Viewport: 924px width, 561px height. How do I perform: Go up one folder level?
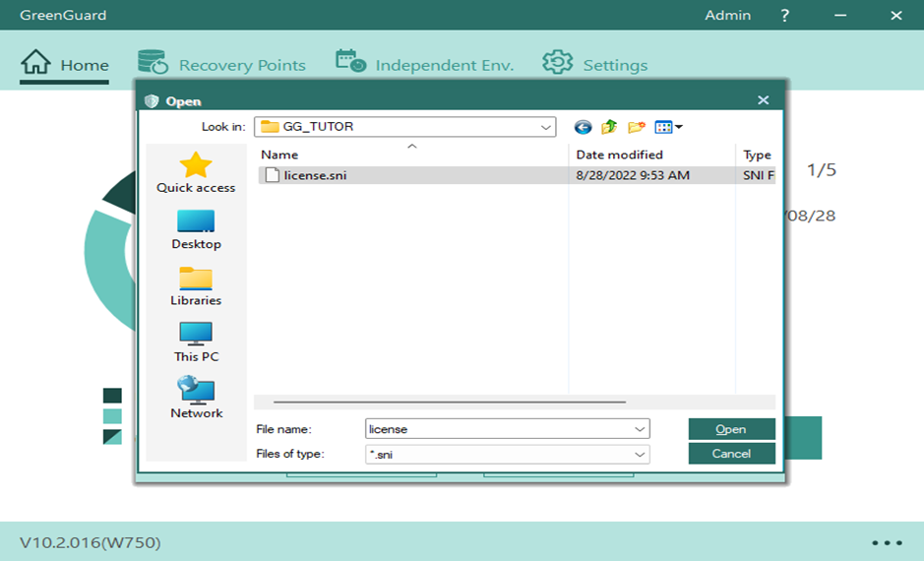(609, 127)
